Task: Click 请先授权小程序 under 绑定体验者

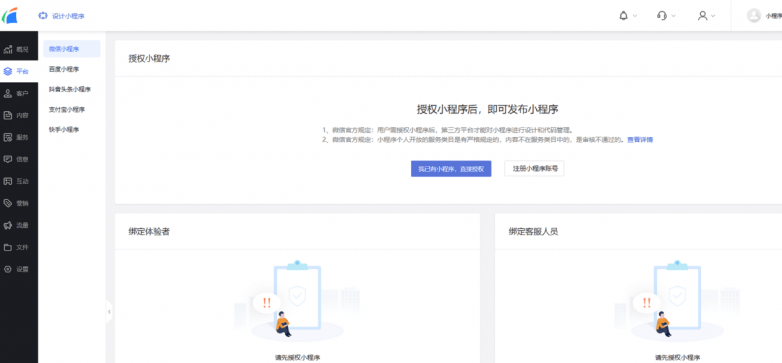Action: tap(297, 357)
